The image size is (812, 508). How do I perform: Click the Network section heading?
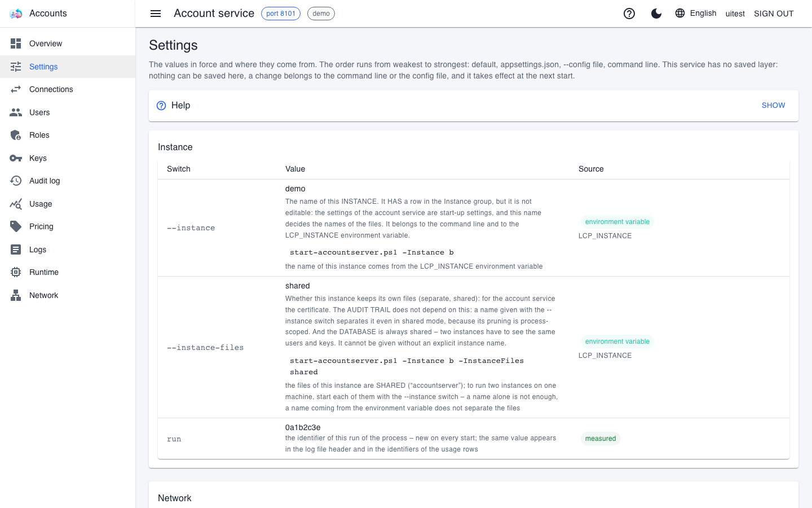(x=175, y=498)
